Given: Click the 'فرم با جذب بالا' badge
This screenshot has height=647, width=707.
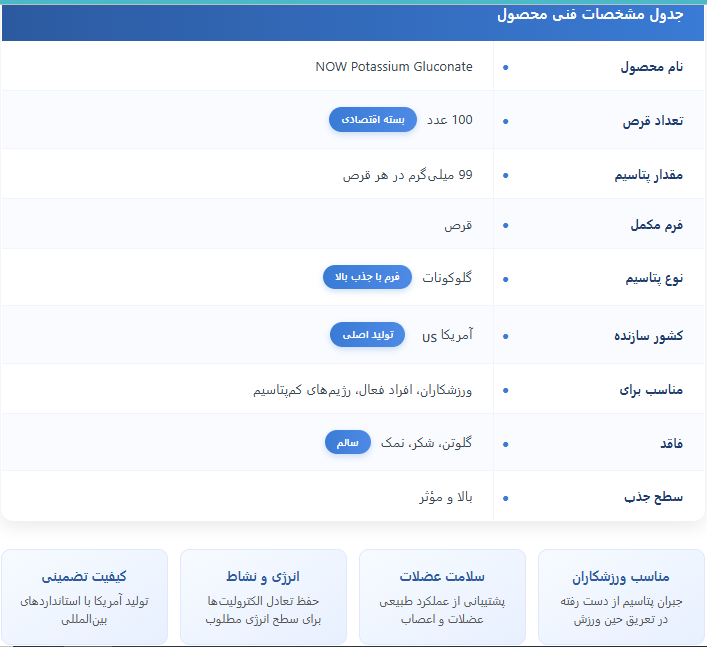Looking at the screenshot, I should (367, 277).
